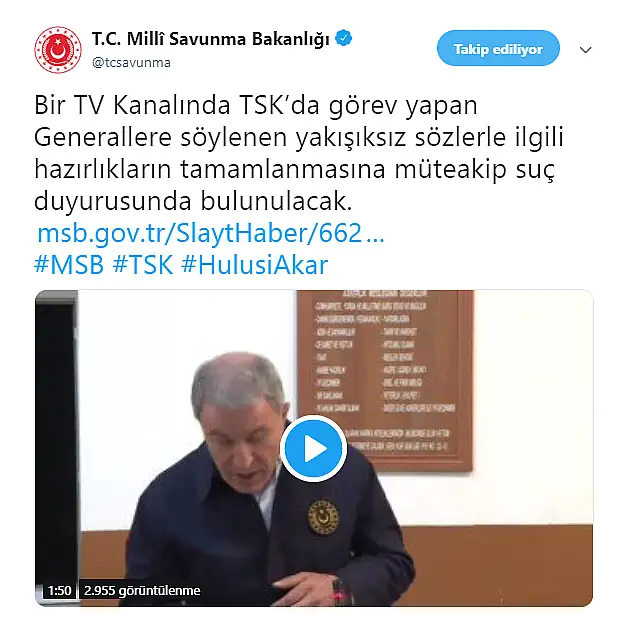
Task: Click the wristwatch in the video frame
Action: tap(340, 593)
